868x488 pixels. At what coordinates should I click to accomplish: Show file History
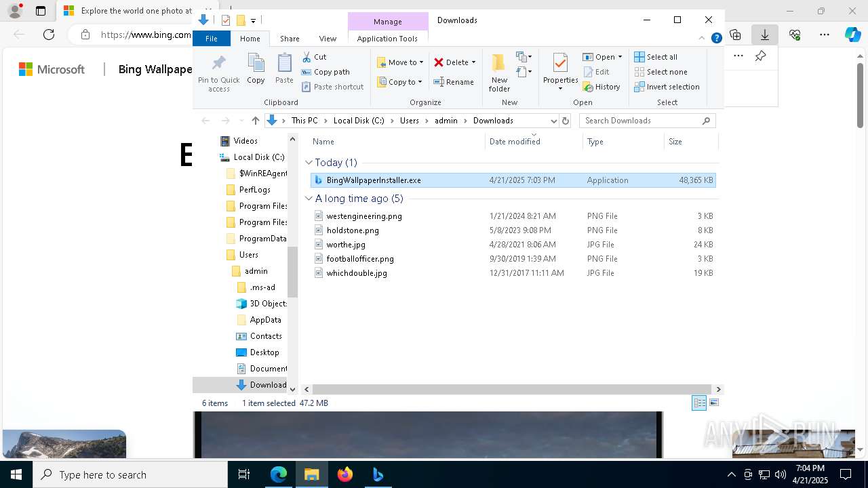click(601, 87)
